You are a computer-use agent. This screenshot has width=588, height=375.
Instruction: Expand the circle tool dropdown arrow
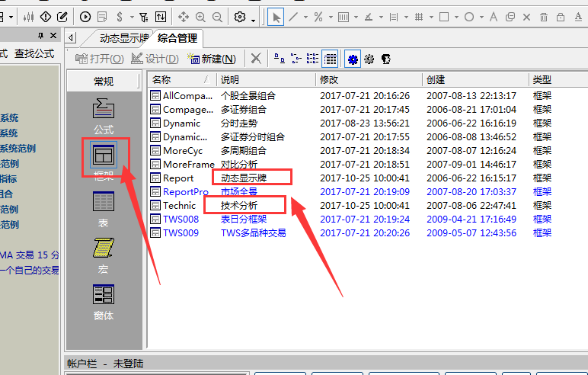481,18
